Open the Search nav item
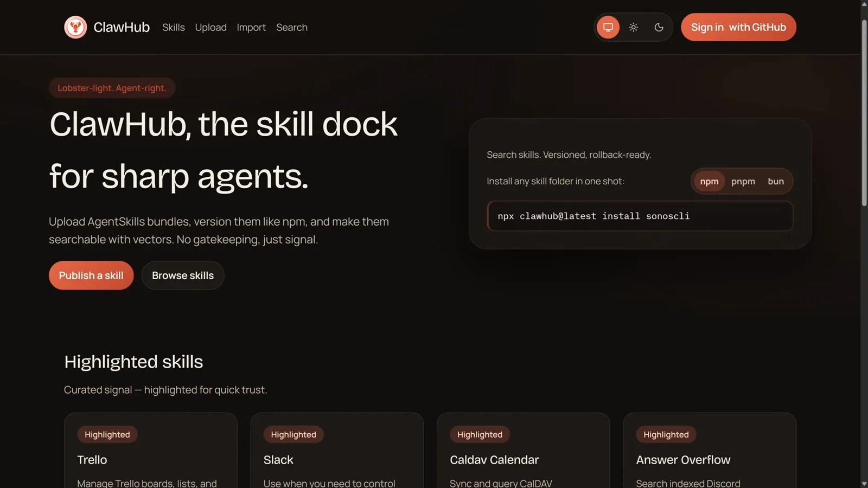 coord(292,27)
